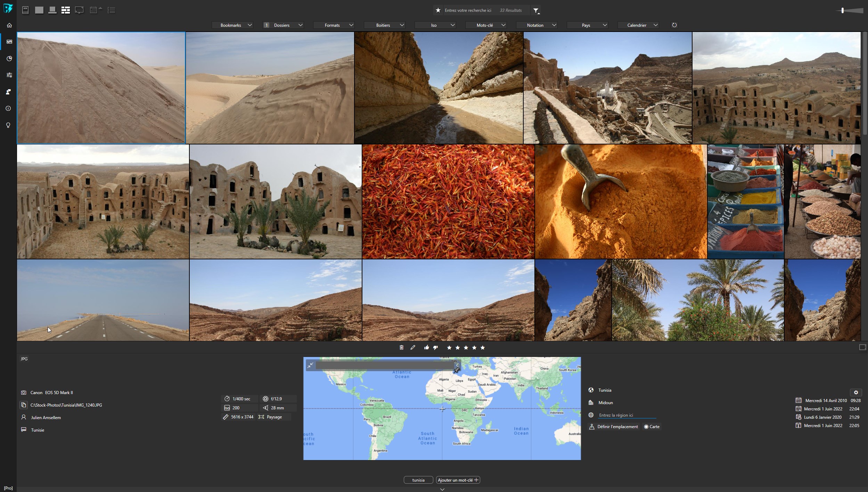
Task: Click the city value Midoun
Action: pyautogui.click(x=606, y=403)
